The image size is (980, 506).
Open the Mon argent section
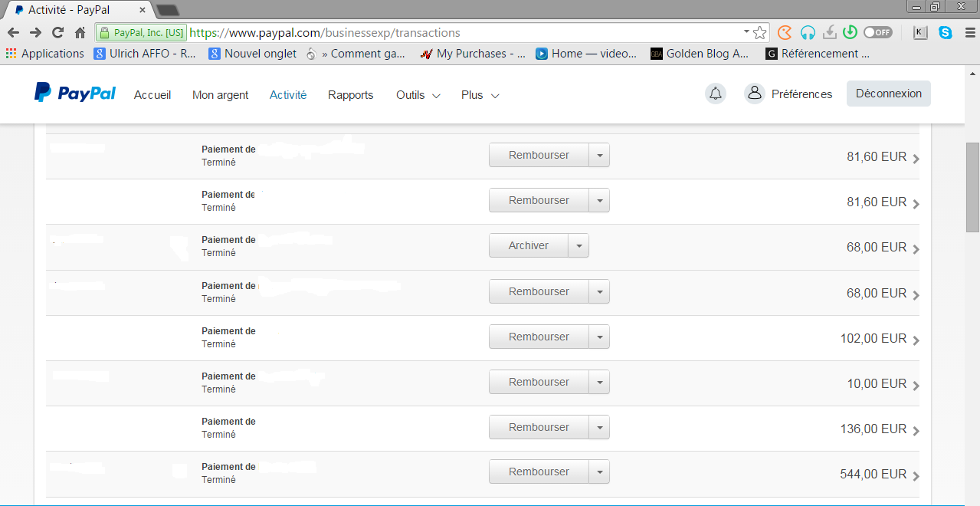[220, 95]
